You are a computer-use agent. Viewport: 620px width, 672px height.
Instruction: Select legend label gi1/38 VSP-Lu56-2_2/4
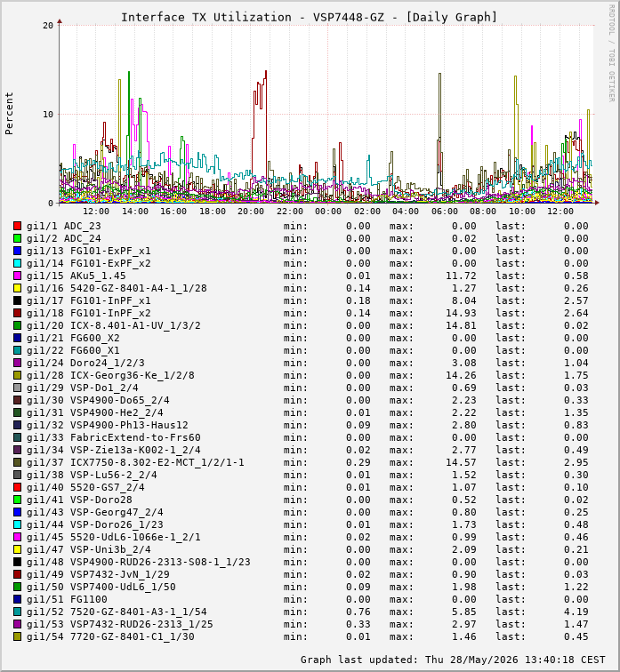[92, 475]
